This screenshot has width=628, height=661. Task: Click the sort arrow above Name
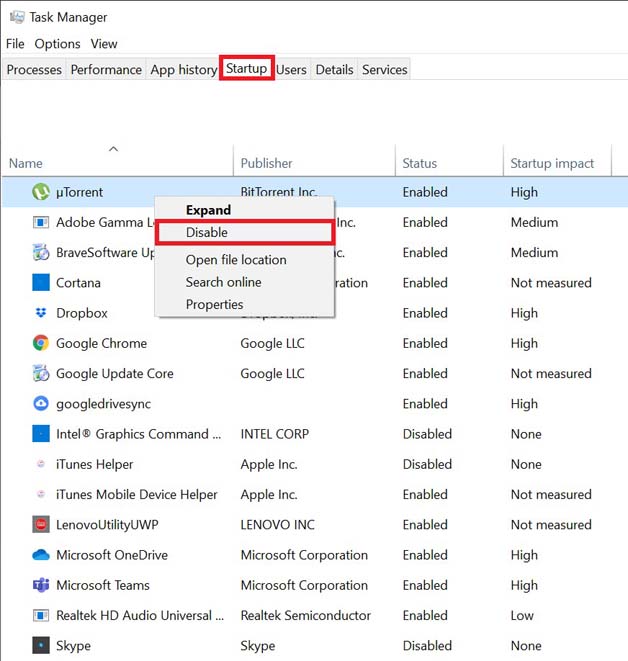pos(113,149)
